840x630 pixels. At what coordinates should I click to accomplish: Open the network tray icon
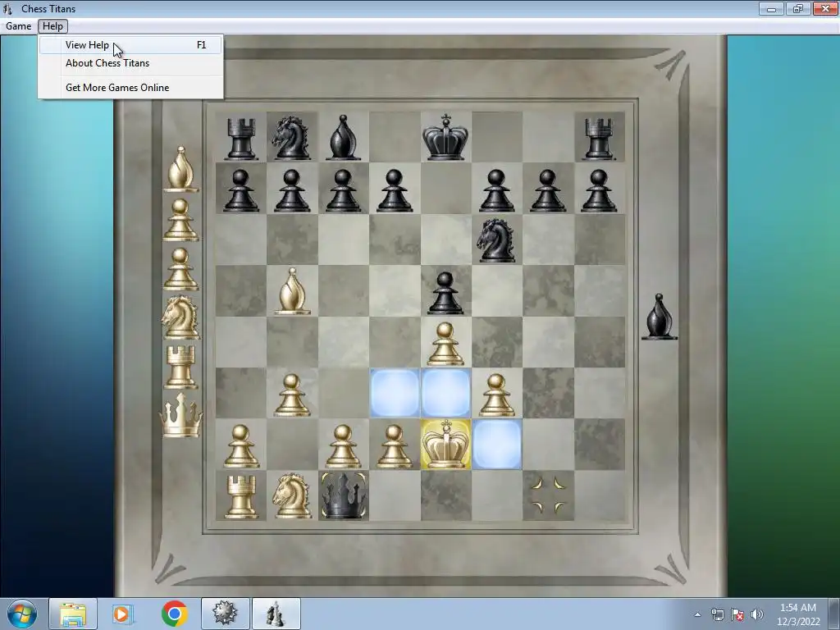click(717, 614)
